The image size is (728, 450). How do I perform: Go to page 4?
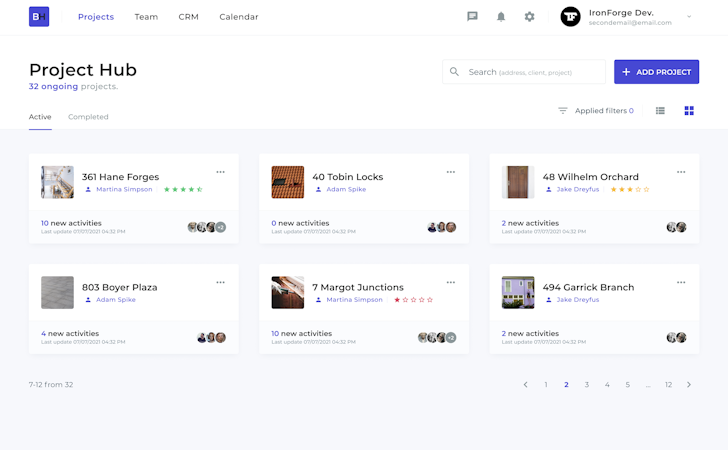(607, 385)
